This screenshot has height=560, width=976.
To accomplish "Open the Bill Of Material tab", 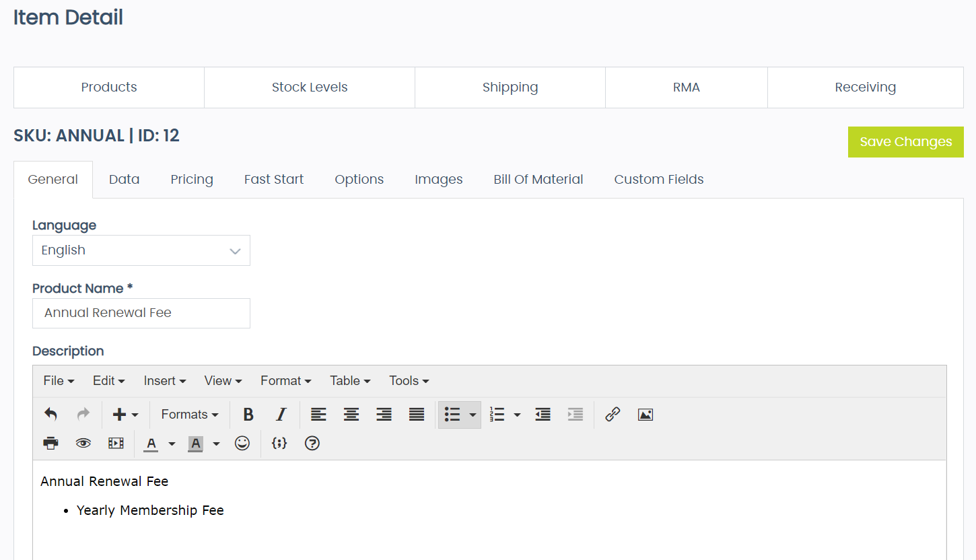I will [538, 179].
